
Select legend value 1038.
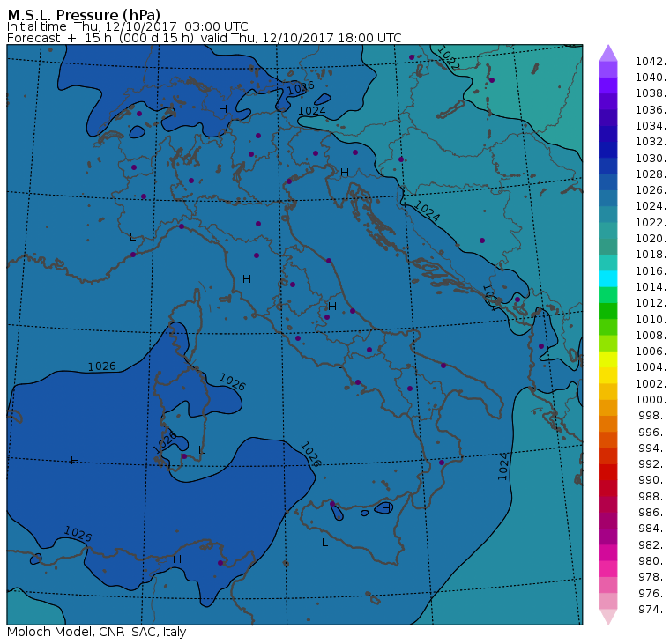[x=651, y=93]
